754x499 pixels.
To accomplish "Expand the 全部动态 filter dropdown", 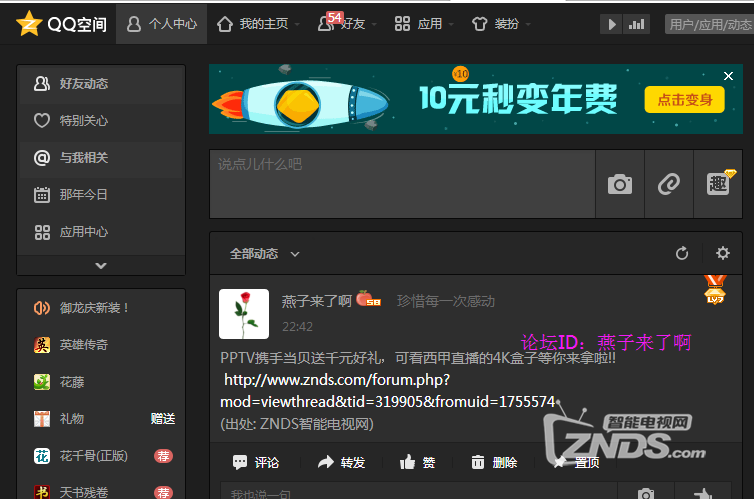I will (x=266, y=254).
